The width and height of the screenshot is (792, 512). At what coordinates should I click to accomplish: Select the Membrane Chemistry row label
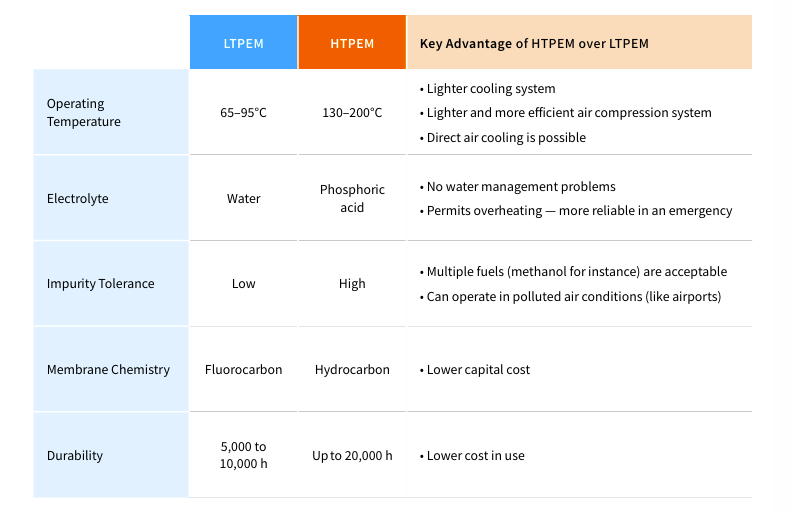click(108, 369)
